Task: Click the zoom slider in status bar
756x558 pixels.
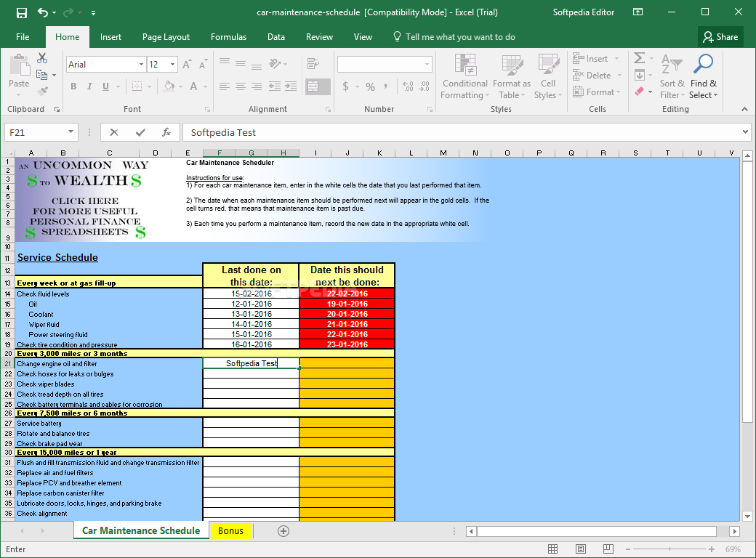Action: 670,550
